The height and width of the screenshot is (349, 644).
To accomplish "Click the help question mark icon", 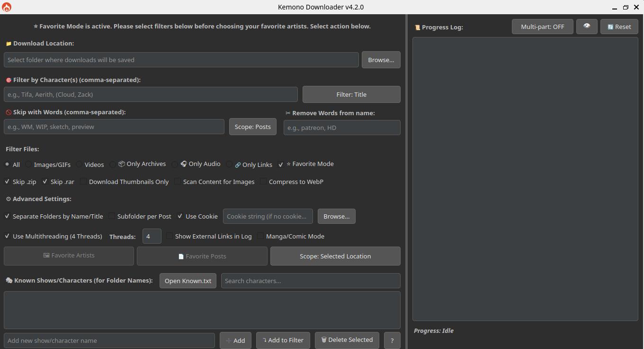I will 392,340.
